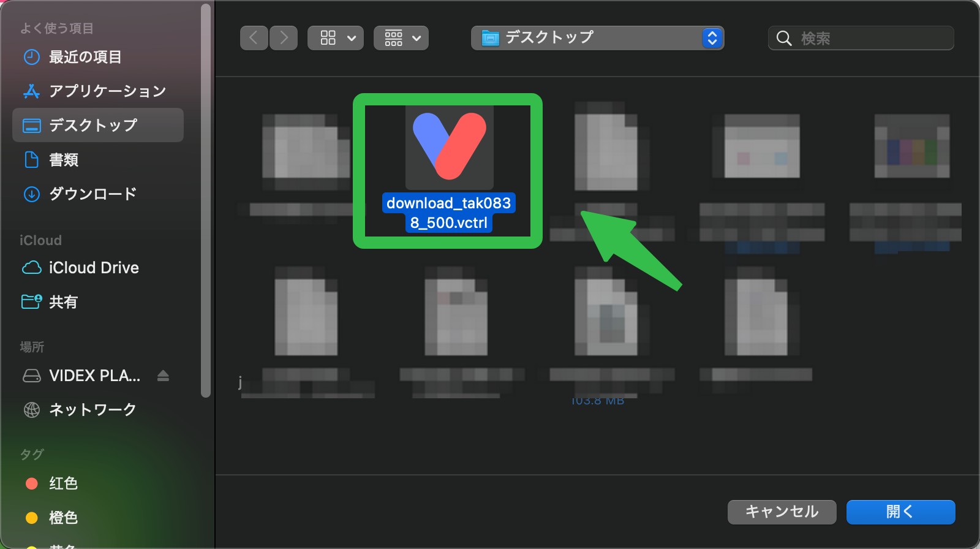
Task: Click the よく使う項目 section header
Action: tap(56, 28)
